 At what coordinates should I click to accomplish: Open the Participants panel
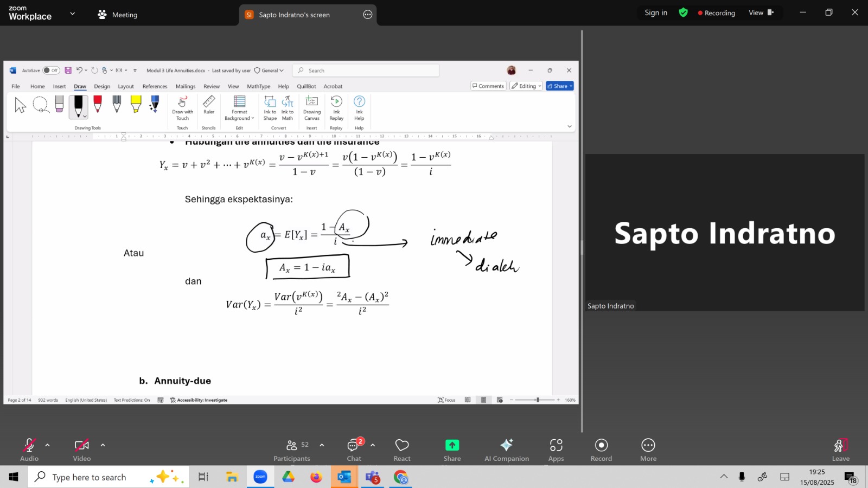tap(292, 446)
